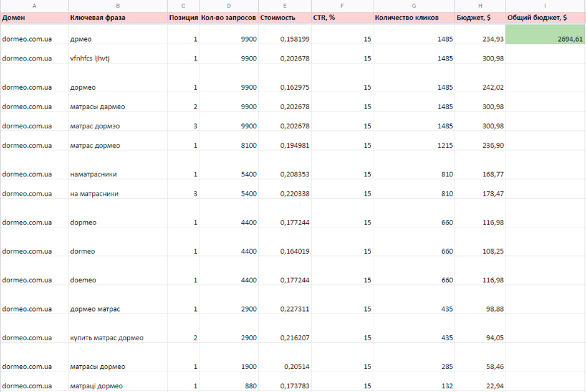
Task: Select column B header letter
Action: coord(118,6)
